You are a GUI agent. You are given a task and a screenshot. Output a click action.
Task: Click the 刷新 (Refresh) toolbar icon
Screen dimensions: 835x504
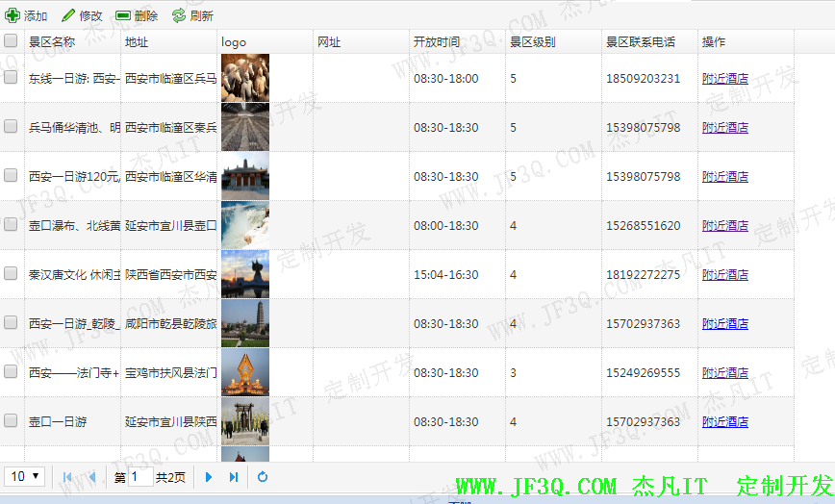point(179,15)
